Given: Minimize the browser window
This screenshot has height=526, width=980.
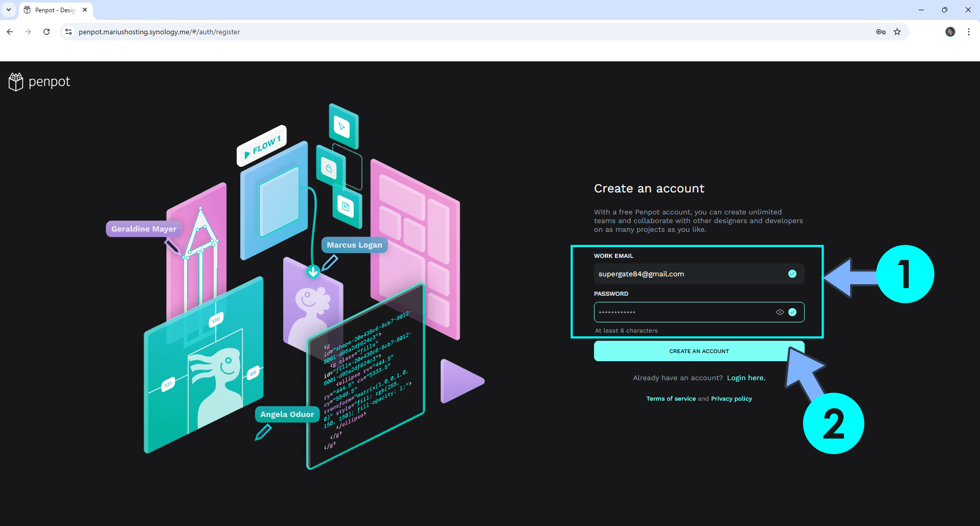Looking at the screenshot, I should click(x=921, y=10).
